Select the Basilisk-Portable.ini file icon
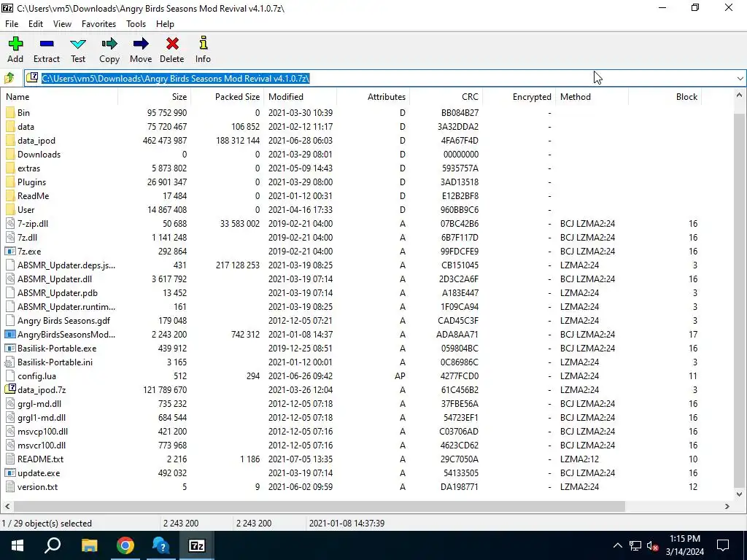Image resolution: width=747 pixels, height=560 pixels. coord(10,362)
